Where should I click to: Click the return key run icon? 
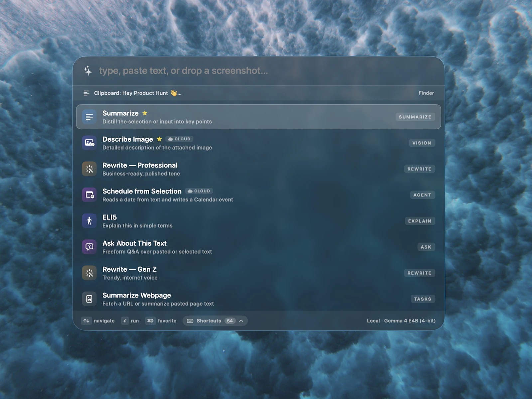click(125, 321)
